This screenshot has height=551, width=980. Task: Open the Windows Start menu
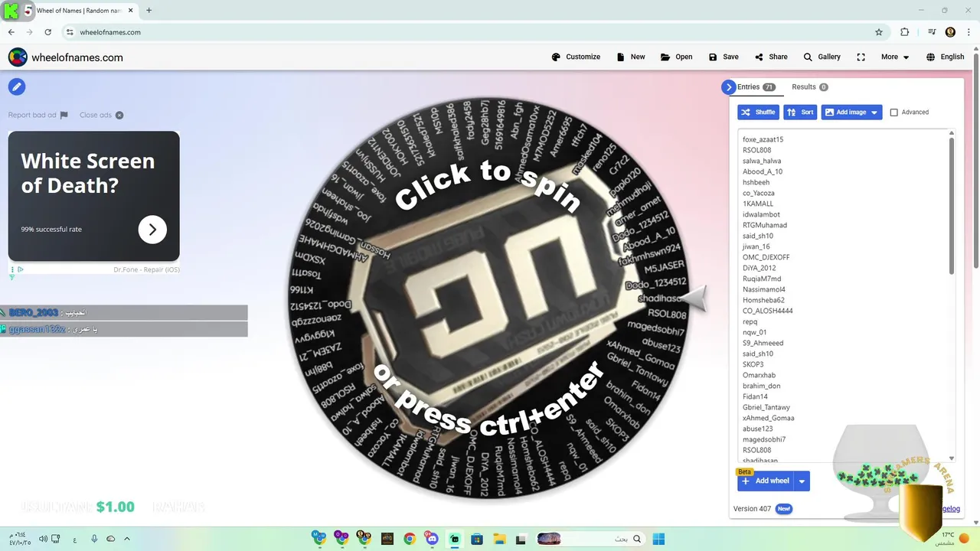pos(658,539)
